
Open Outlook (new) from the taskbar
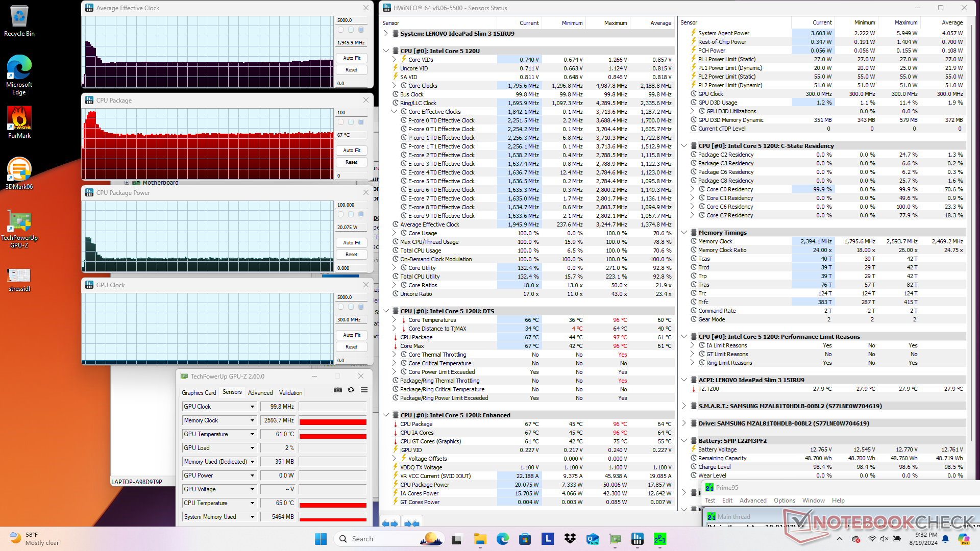593,539
